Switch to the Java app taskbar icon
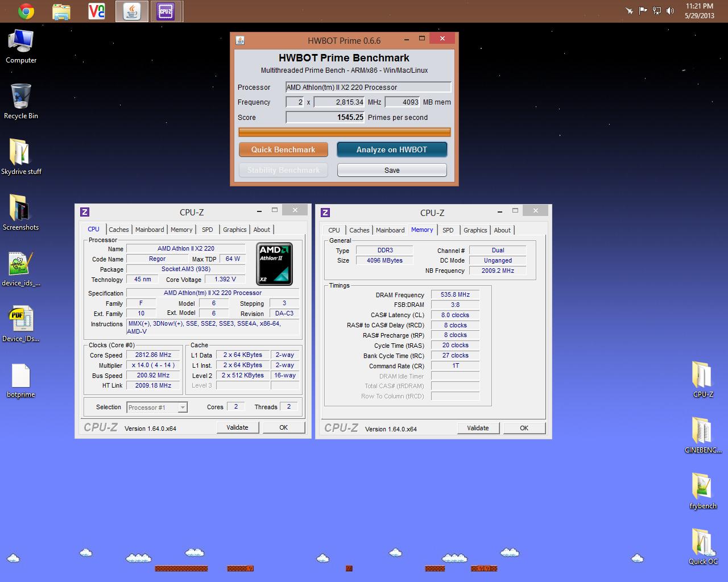Viewport: 728px width, 582px height. point(132,11)
